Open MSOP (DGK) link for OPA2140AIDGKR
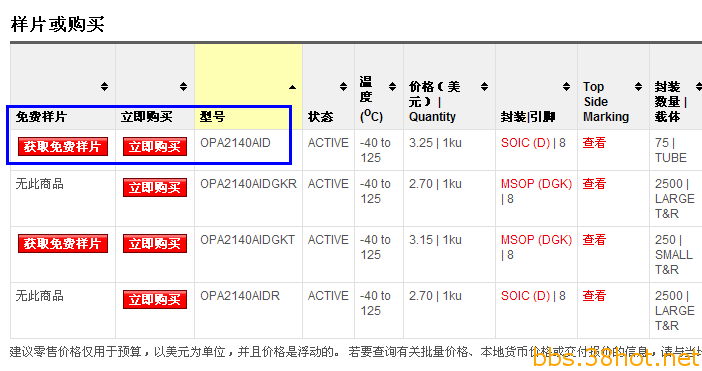This screenshot has height=371, width=702. 536,184
